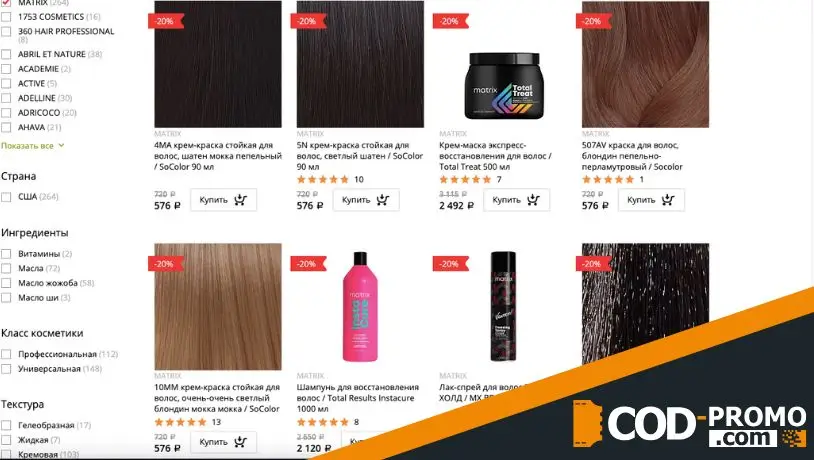Check the Масло жожоба ingredient filter
The height and width of the screenshot is (460, 814).
pos(6,283)
